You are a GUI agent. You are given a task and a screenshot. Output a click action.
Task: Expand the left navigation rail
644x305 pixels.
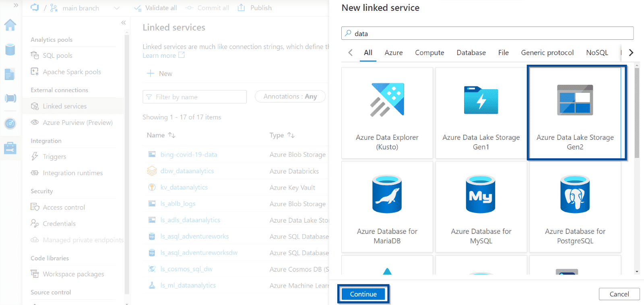pos(16,5)
